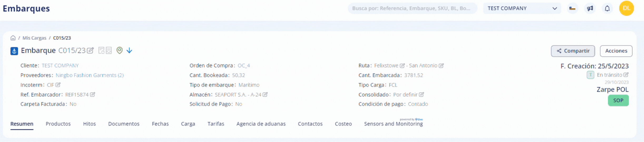The image size is (644, 142).
Task: Edit the Incoterm CIF value
Action: coord(58,85)
